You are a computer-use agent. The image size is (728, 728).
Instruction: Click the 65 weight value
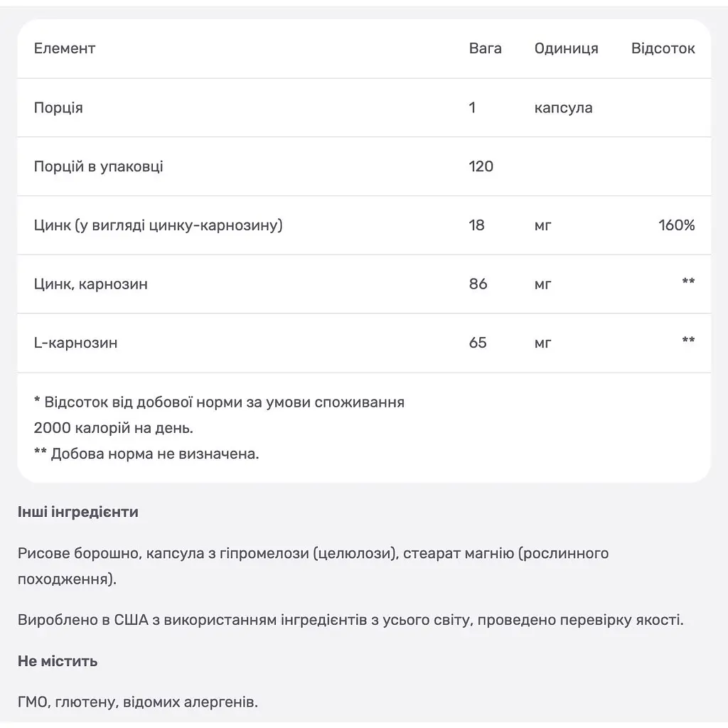point(478,343)
